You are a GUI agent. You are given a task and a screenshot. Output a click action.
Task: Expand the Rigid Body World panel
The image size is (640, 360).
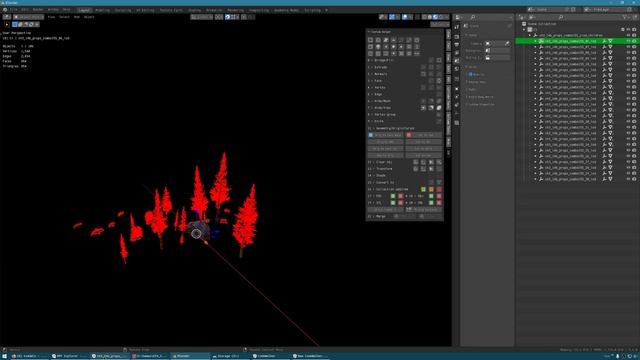(481, 97)
